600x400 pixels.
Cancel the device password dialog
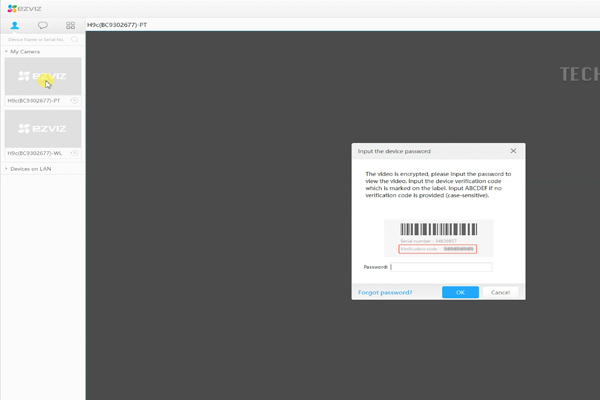[x=501, y=292]
